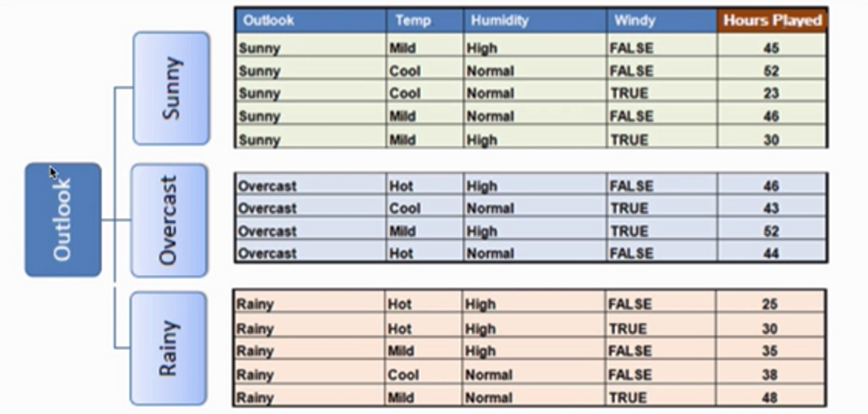Click Hours Played value 44
Viewport: 868px width, 414px height.
[771, 254]
